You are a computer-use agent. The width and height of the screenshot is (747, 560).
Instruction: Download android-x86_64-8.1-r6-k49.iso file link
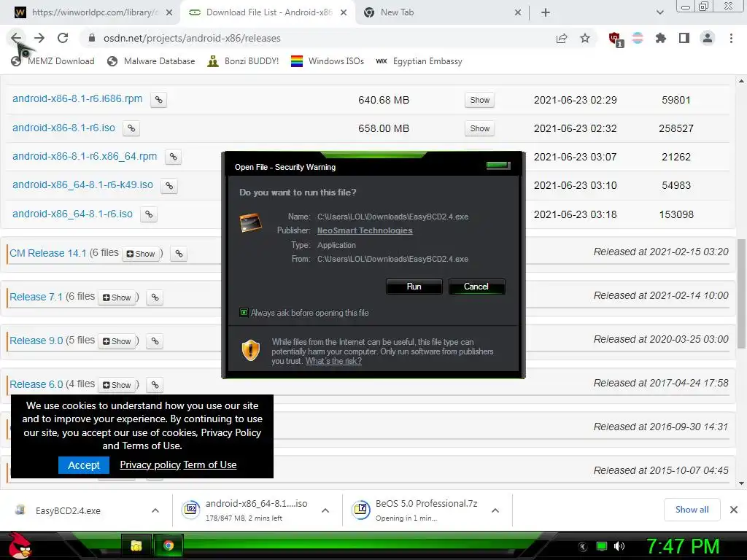coord(83,184)
